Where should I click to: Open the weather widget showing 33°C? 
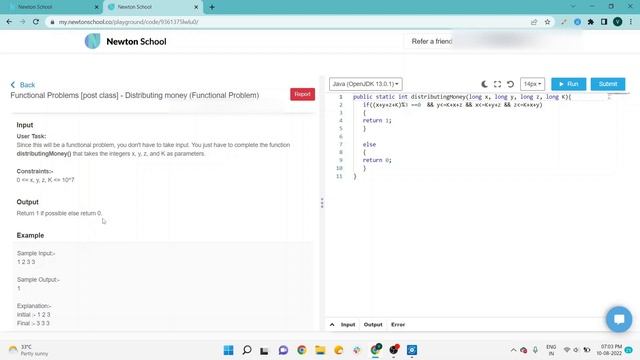pos(29,350)
